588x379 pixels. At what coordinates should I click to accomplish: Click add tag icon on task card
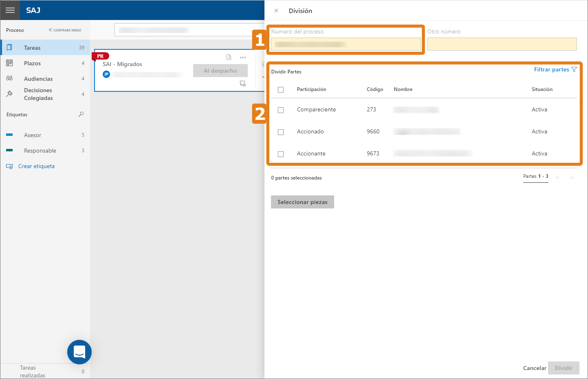pos(243,84)
